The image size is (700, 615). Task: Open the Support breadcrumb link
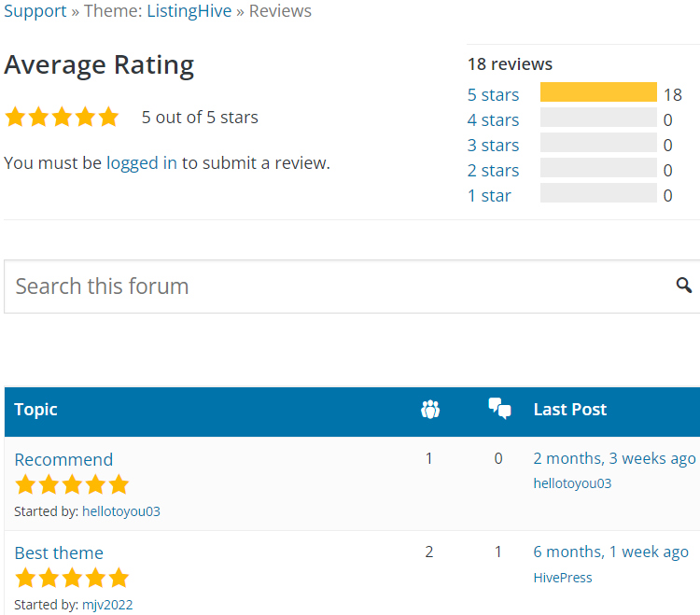35,10
